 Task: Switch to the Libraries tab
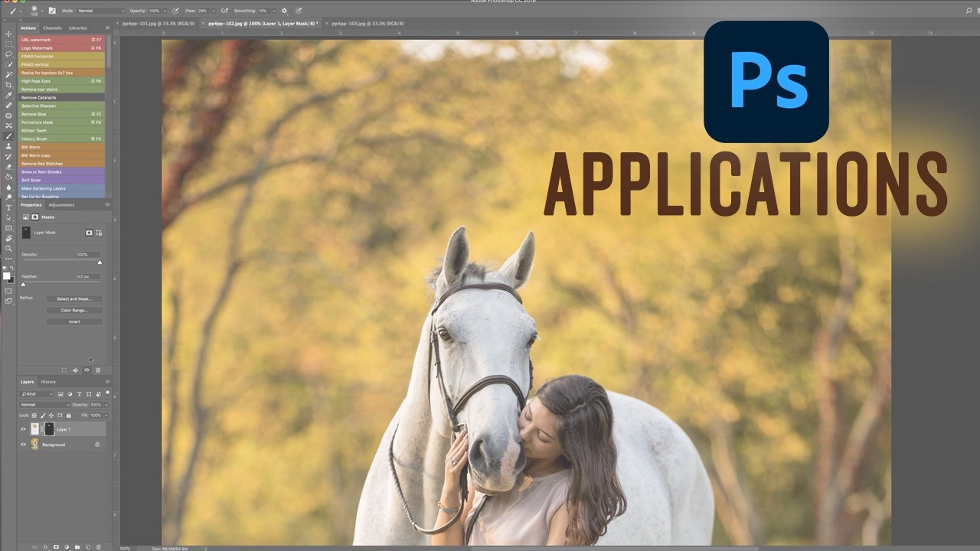[78, 28]
